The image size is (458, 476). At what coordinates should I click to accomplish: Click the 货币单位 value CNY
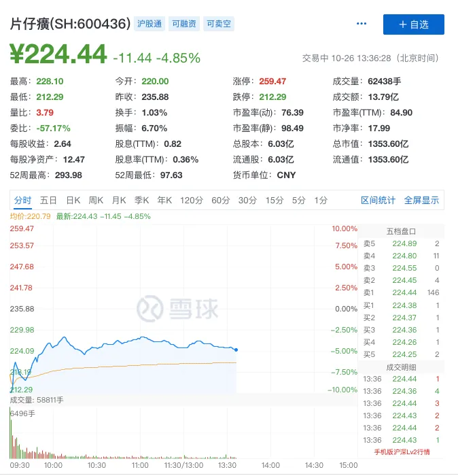[x=286, y=175]
